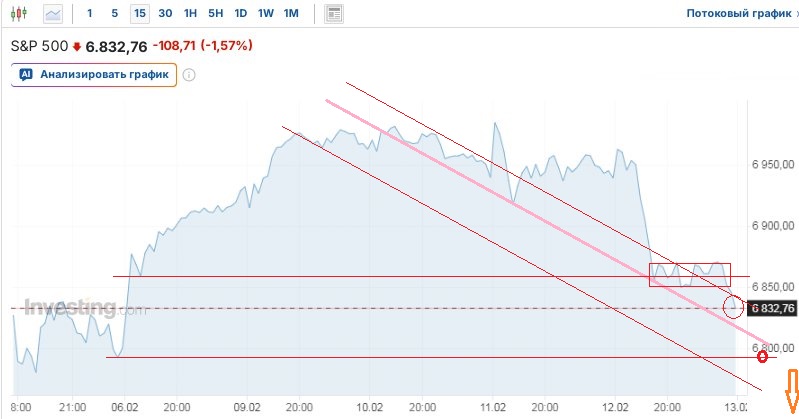
Task: Toggle the 15 minute timeframe
Action: pyautogui.click(x=139, y=14)
